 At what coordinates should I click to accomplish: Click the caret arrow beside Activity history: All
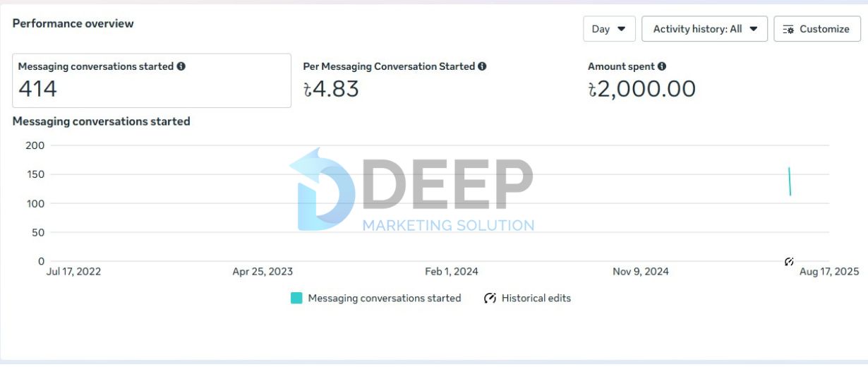754,29
